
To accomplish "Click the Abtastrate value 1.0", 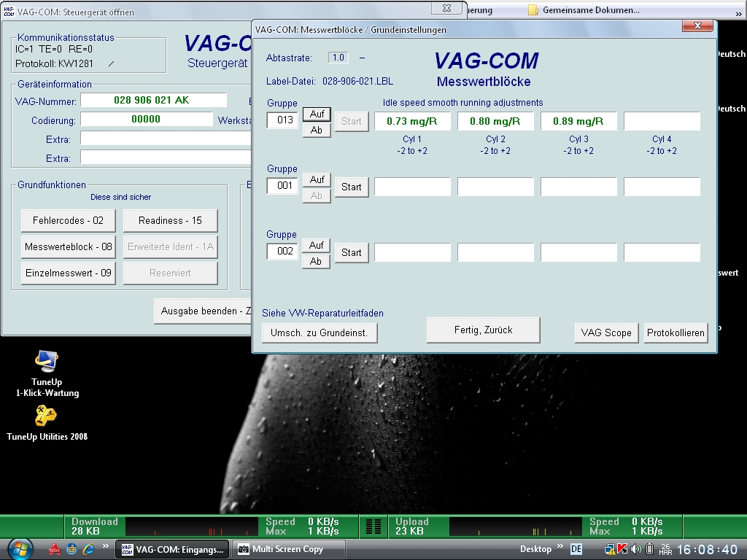I will [338, 58].
